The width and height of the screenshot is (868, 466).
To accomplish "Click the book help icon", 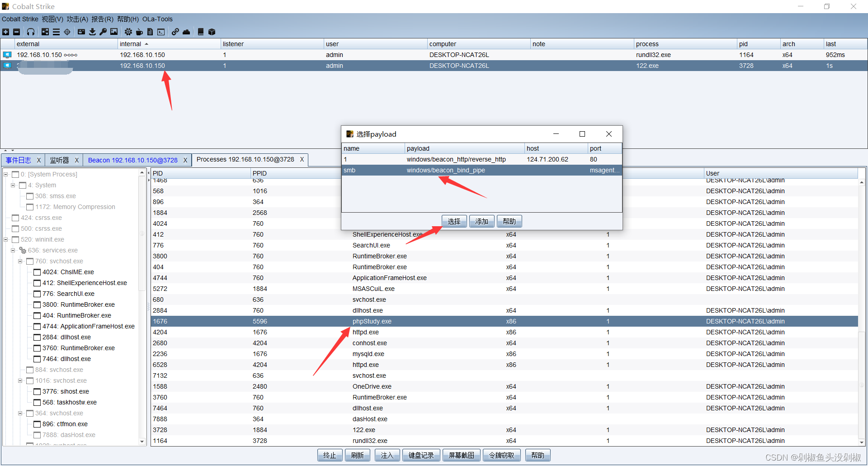I will pyautogui.click(x=201, y=32).
